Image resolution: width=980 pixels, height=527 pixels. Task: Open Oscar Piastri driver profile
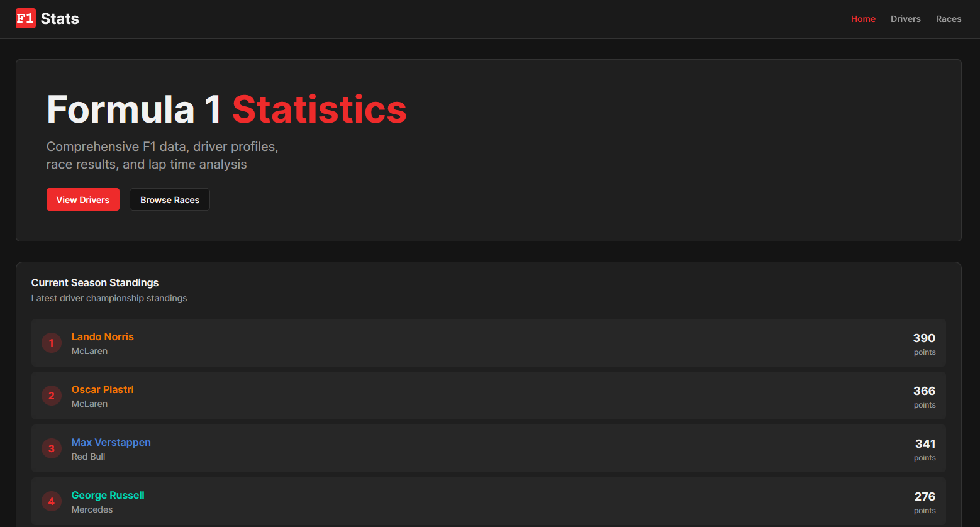click(103, 389)
